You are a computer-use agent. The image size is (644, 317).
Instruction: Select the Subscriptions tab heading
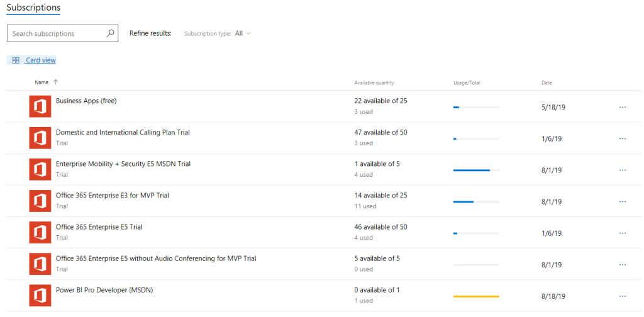[x=33, y=8]
